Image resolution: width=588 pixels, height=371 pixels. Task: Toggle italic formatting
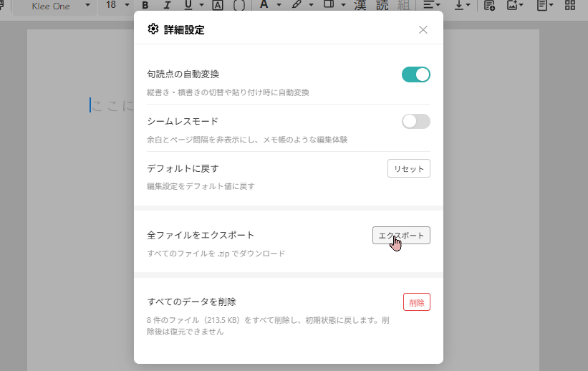pyautogui.click(x=167, y=5)
